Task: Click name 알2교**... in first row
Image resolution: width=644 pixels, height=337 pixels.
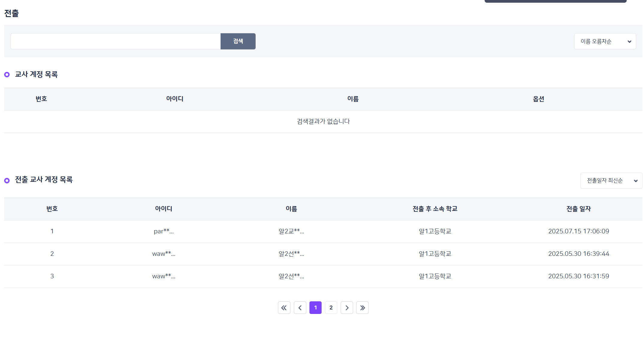Action: [291, 231]
